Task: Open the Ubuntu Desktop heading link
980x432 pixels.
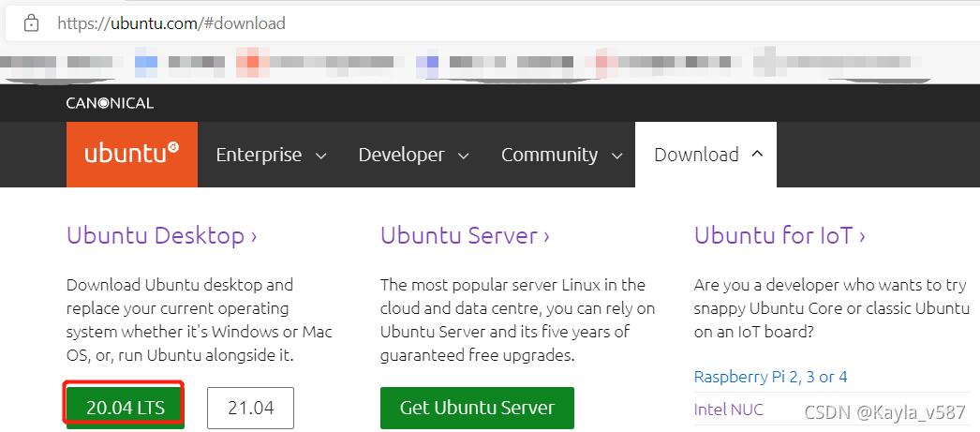Action: pos(162,236)
